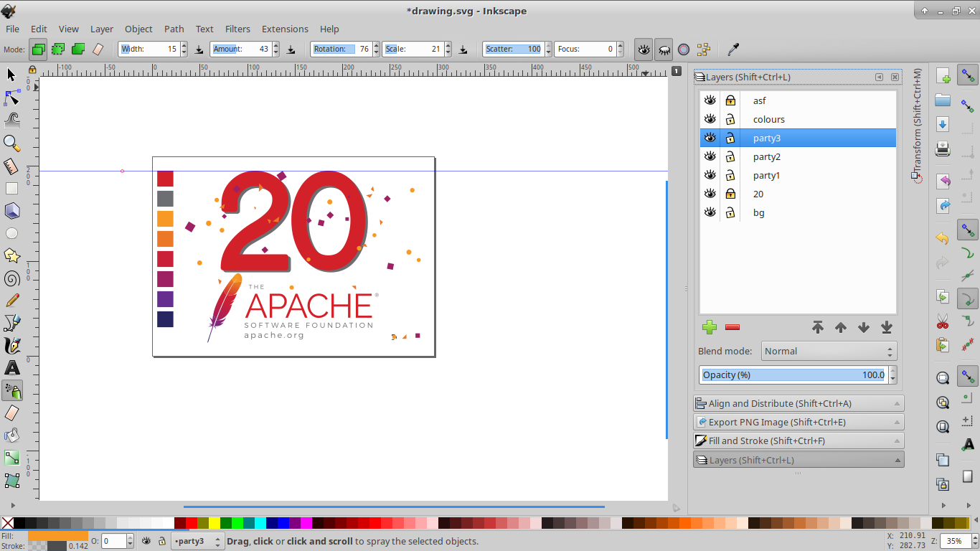Select the Paint Bucket fill tool
This screenshot has width=980, height=551.
11,435
